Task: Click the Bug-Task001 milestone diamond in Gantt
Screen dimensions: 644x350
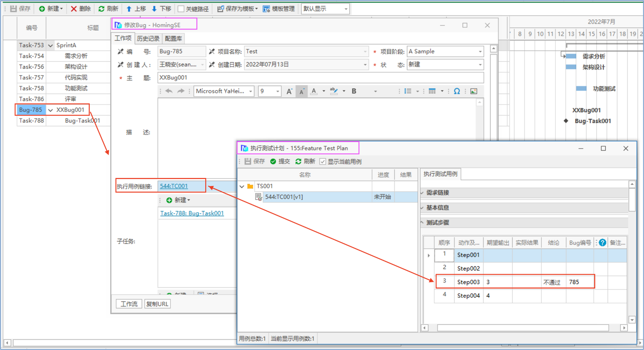Action: (x=566, y=121)
